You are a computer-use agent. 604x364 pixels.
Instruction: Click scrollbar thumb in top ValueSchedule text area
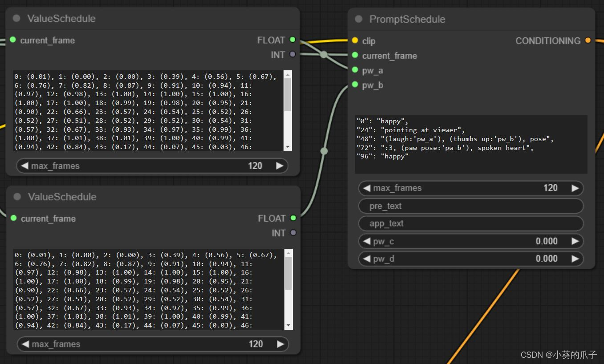click(x=288, y=95)
